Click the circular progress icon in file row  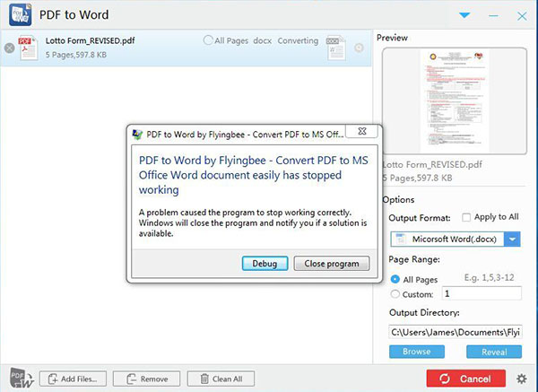point(359,48)
